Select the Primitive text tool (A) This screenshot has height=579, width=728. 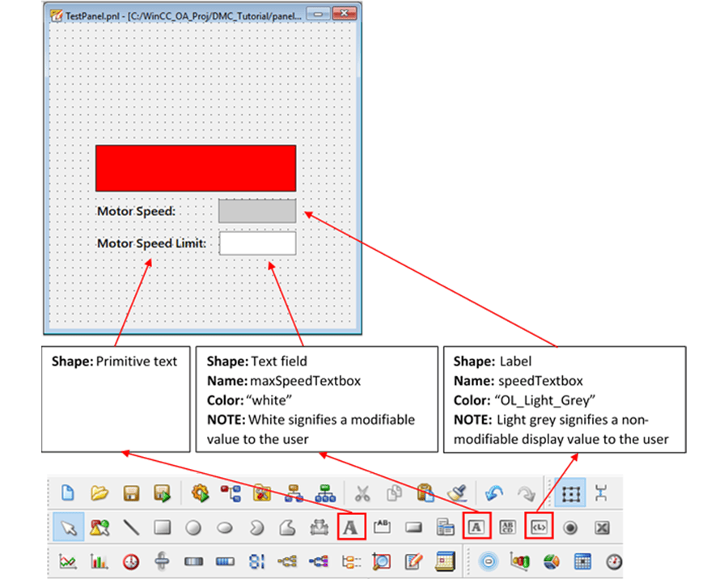(x=352, y=526)
